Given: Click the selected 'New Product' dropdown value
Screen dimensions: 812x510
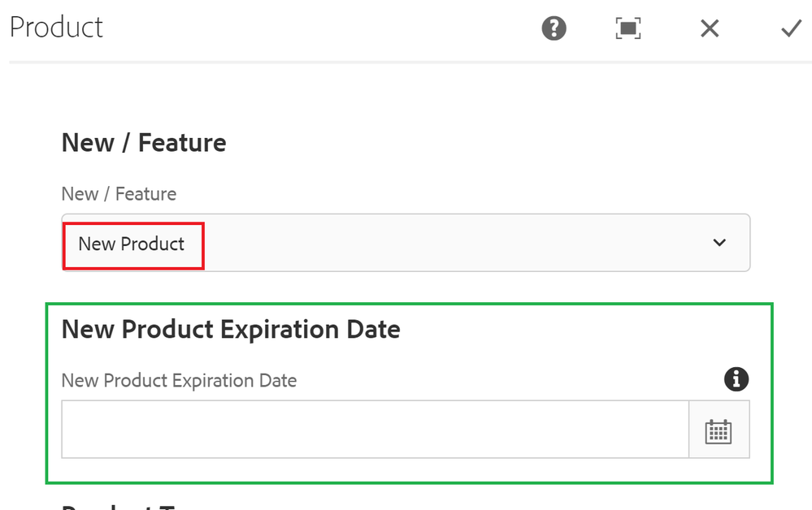Looking at the screenshot, I should pyautogui.click(x=132, y=244).
